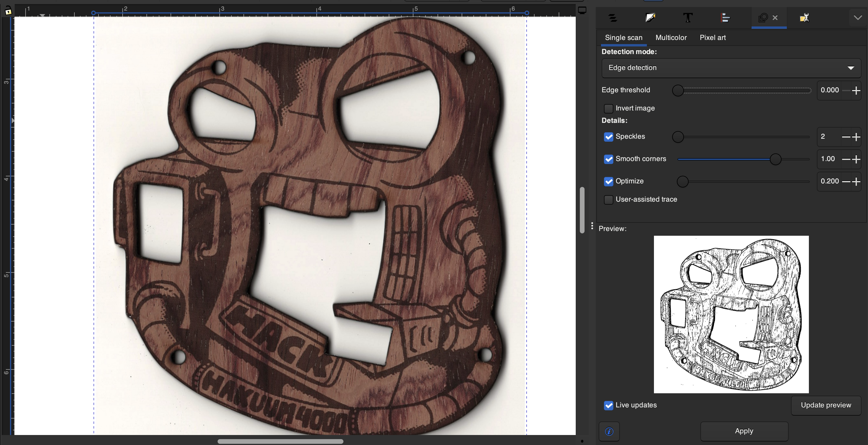Disable the Smooth corners checkbox
868x445 pixels.
[609, 159]
